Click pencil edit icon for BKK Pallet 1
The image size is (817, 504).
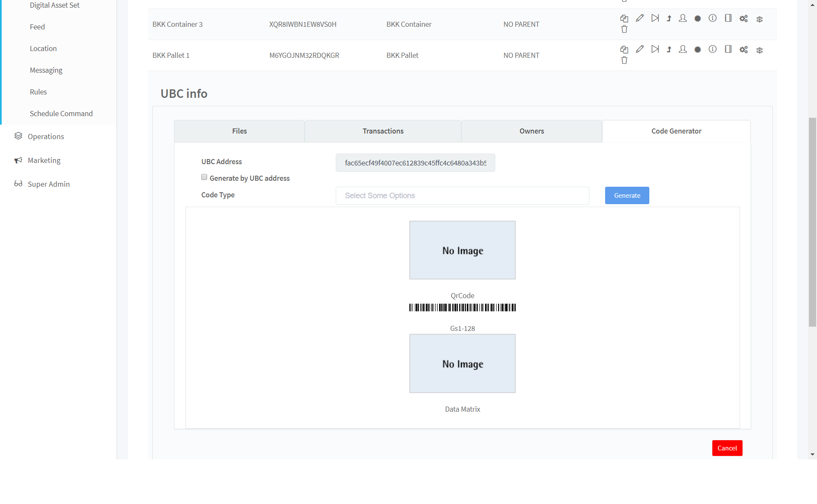pyautogui.click(x=640, y=49)
